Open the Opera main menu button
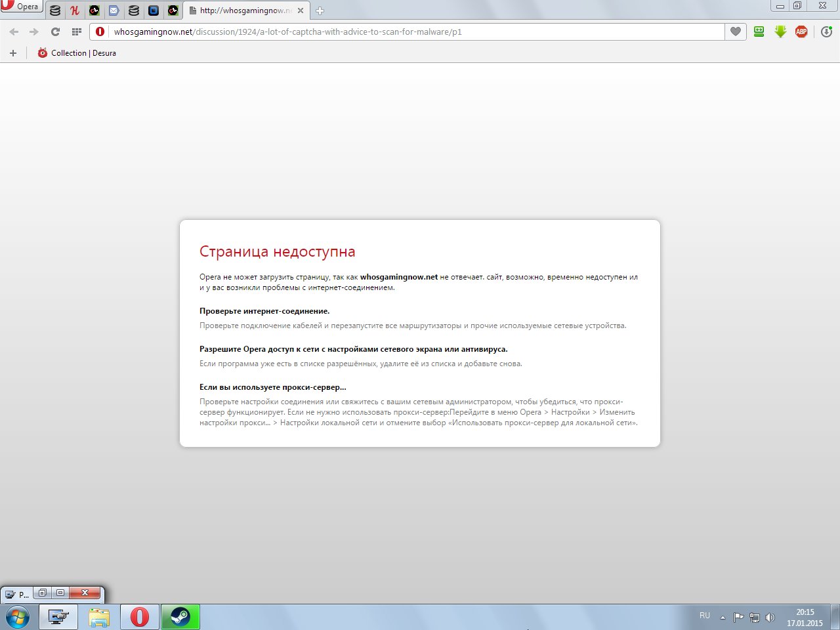 pos(22,7)
